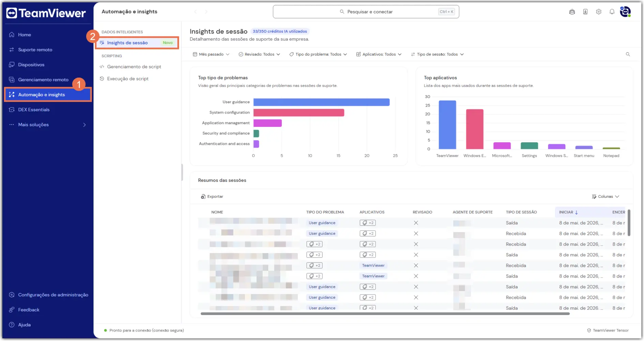
Task: Click the blue TeamViewer column in Top aplicativos
Action: (447, 125)
